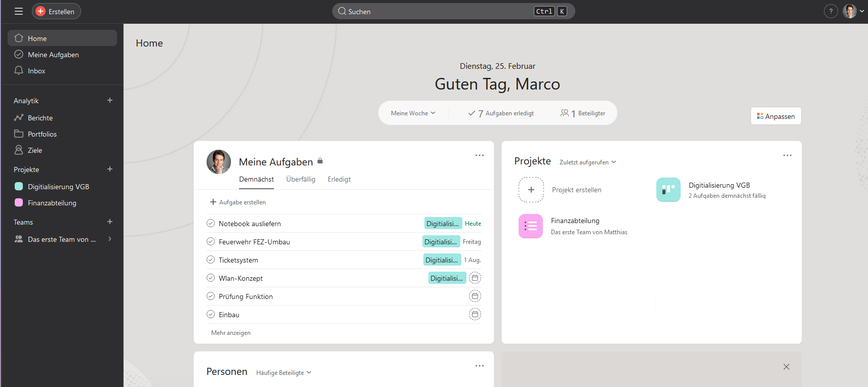Open Projekte widget three-dot menu
The width and height of the screenshot is (868, 387).
tap(787, 155)
